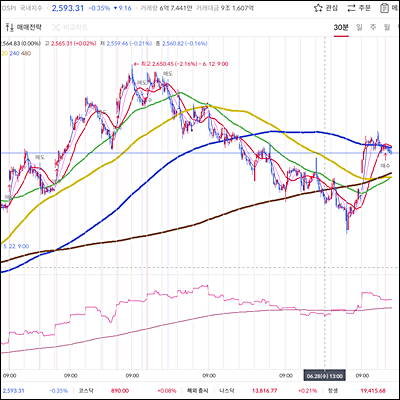
Task: Switch to the 월 monthly chart tab
Action: click(387, 27)
